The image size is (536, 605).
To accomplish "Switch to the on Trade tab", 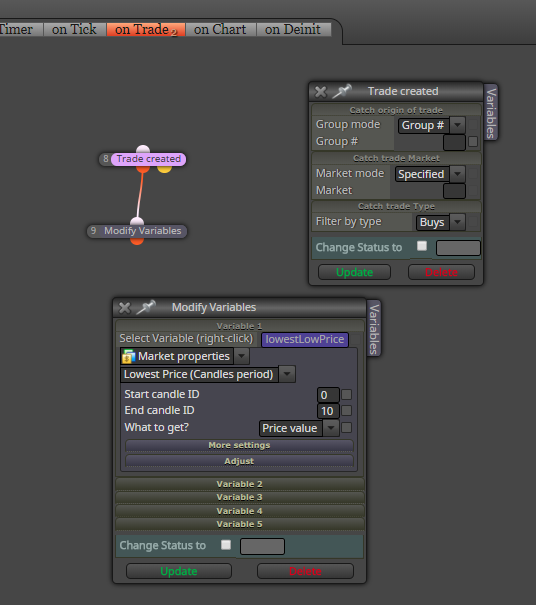I will [x=146, y=29].
